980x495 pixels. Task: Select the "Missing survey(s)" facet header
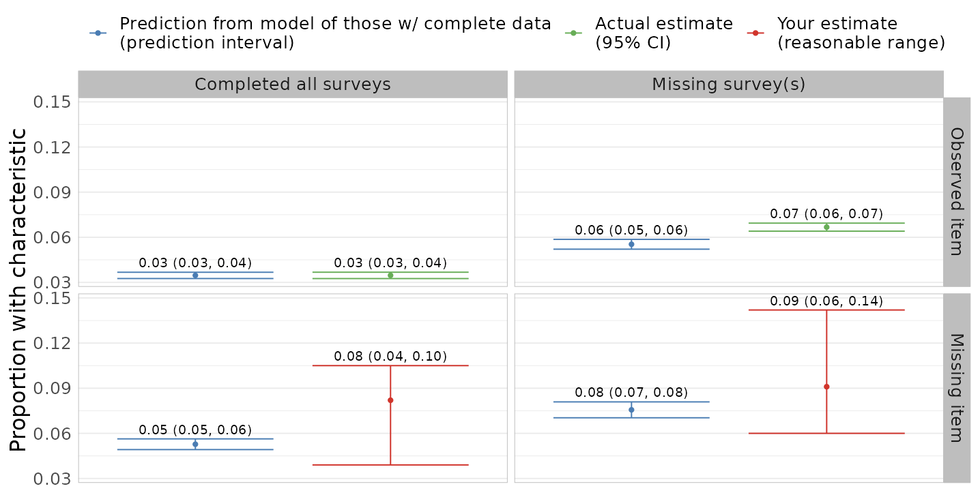(728, 85)
